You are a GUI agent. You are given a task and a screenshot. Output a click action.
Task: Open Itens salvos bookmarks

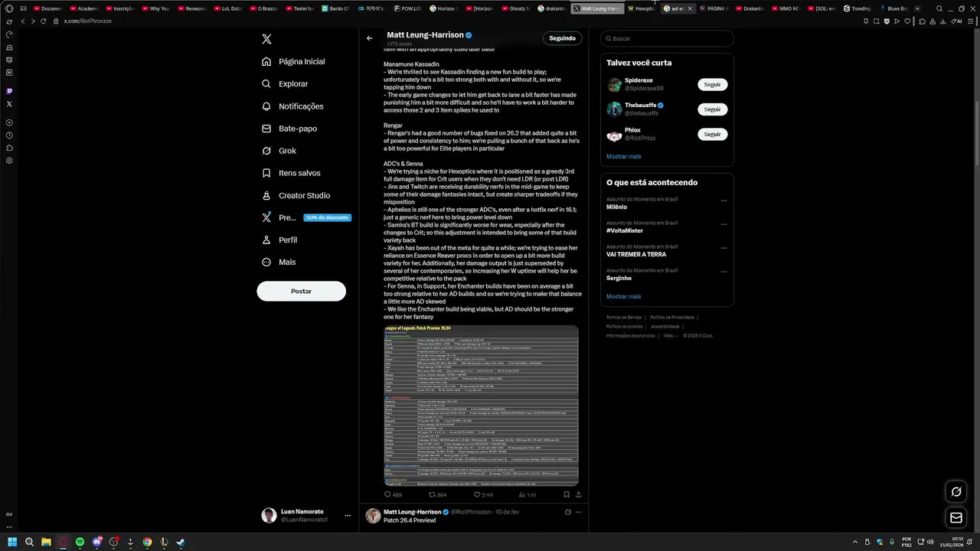click(x=291, y=173)
